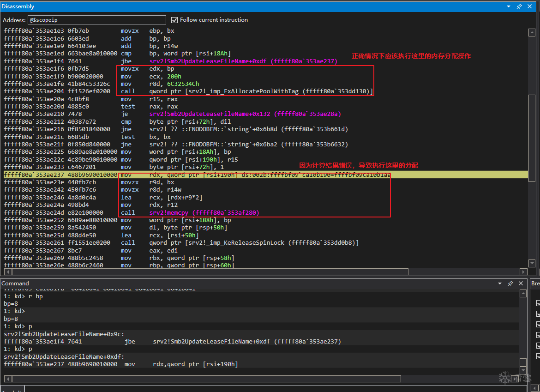Click the Smb2UpdateLeaseFileName+0x9c: label in Command output
This screenshot has height=392, width=540.
point(64,334)
